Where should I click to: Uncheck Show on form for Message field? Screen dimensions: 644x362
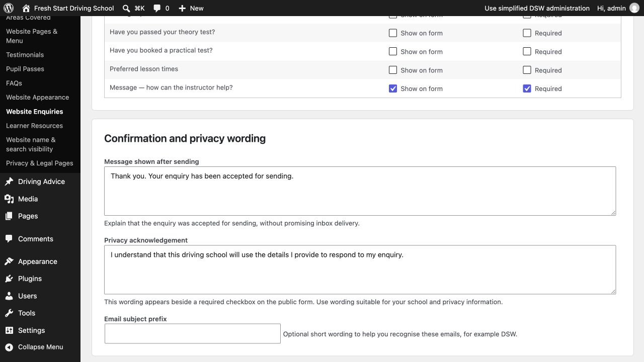393,88
